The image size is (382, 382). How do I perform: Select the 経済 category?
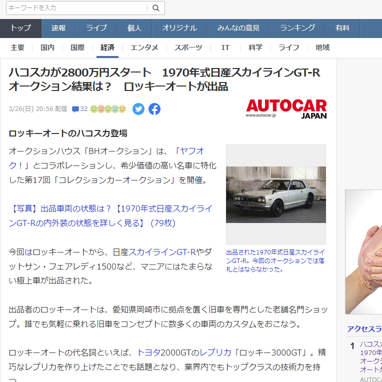coord(107,48)
